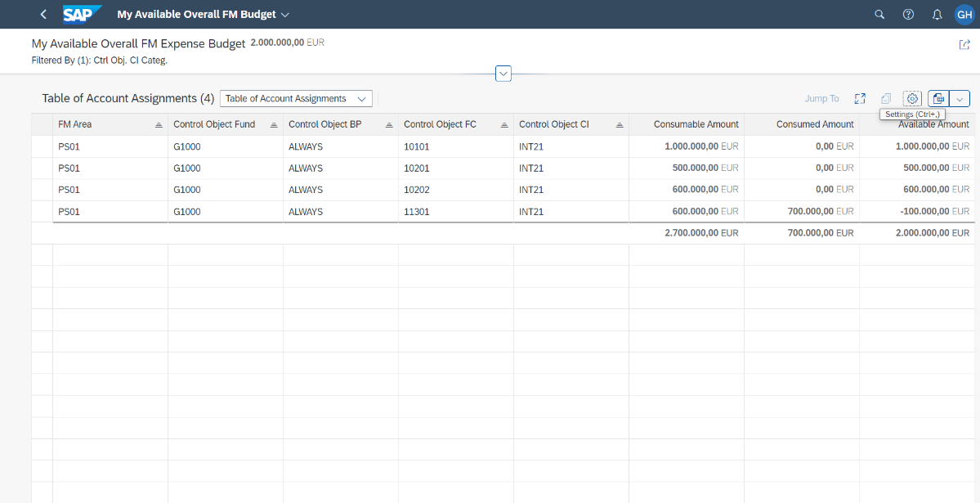
Task: Click the 2.000.000,00 EUR amount in the page header
Action: (x=288, y=43)
